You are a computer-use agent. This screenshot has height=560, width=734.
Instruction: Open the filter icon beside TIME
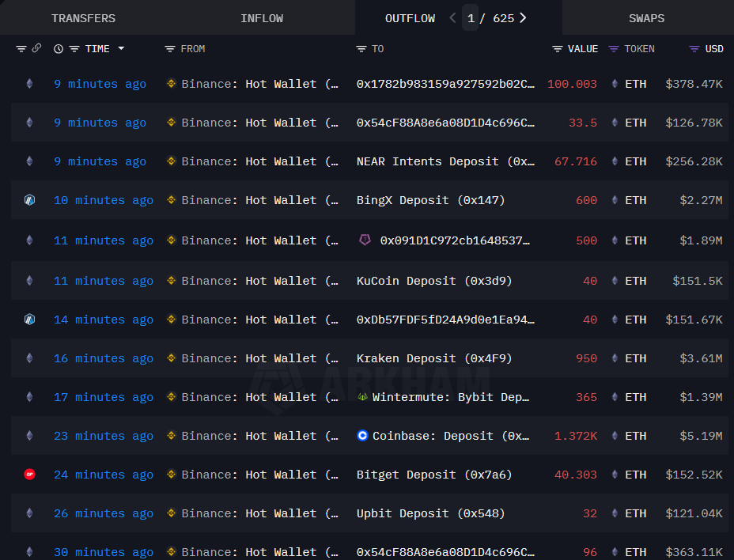click(74, 49)
